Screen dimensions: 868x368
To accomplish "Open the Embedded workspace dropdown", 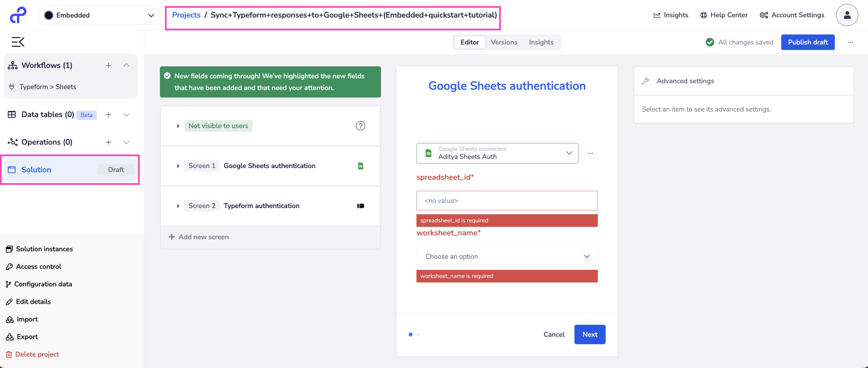I will coord(100,15).
